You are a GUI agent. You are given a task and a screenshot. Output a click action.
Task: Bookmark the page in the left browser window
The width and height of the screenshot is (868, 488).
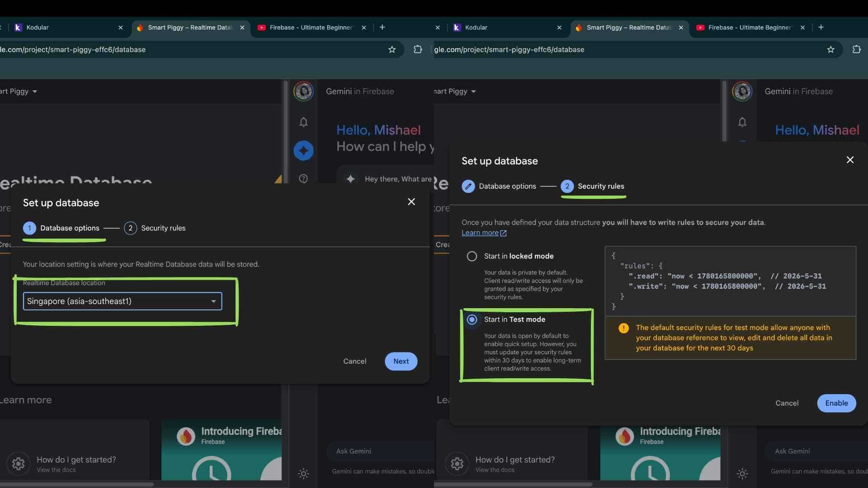pyautogui.click(x=392, y=50)
